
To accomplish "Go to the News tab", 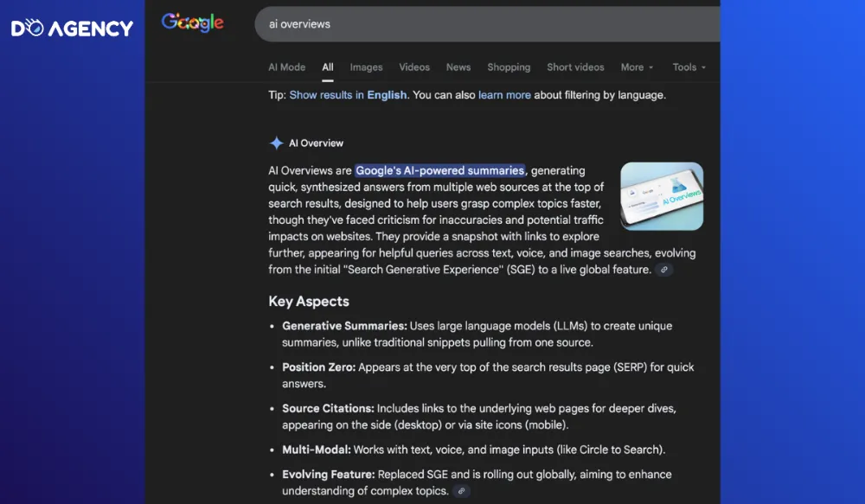I will [x=458, y=67].
